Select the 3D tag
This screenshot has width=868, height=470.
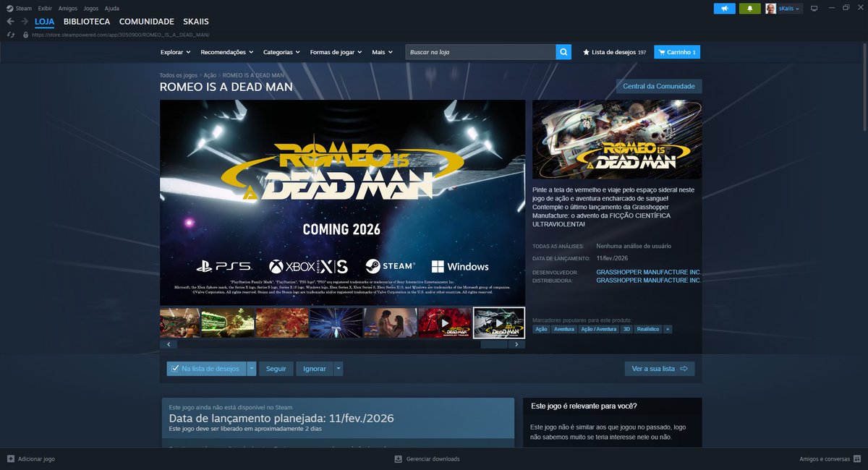coord(627,329)
